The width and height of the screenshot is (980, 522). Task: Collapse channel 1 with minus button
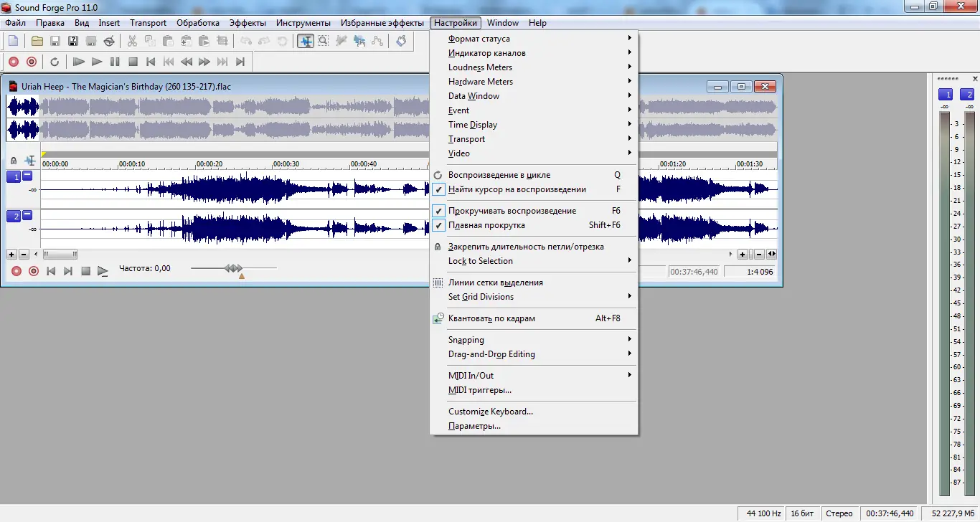click(x=27, y=176)
